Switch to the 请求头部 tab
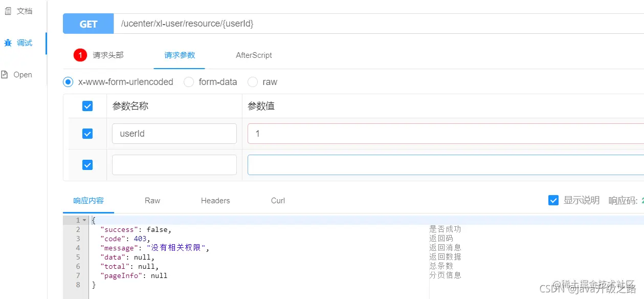Screen dimensions: 644x299 click(108, 55)
